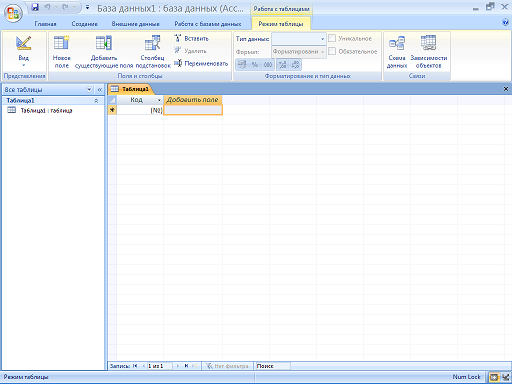Click the Redo arrow in quick access
Image resolution: width=512 pixels, height=384 pixels.
(65, 7)
